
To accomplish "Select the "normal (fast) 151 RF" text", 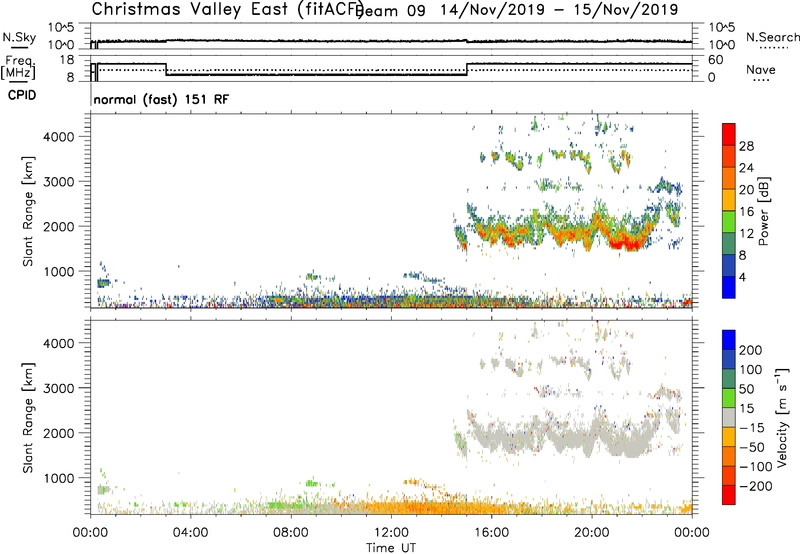I will tap(161, 99).
